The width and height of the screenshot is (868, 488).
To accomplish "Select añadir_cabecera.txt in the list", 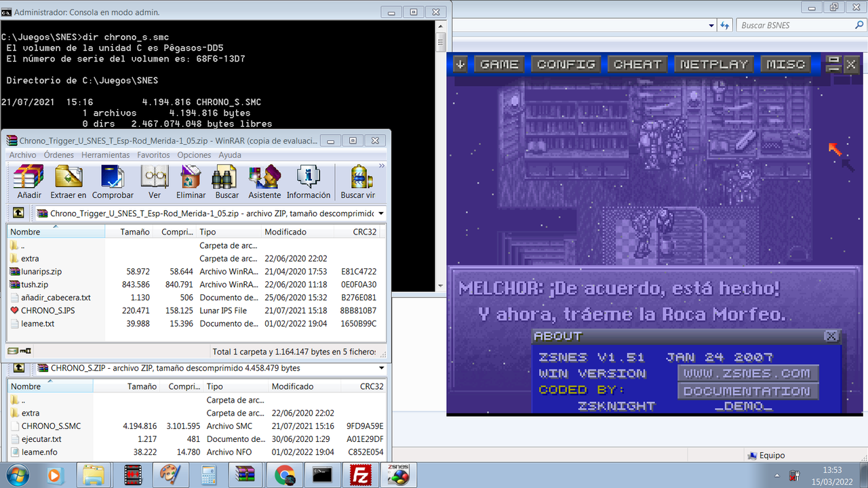I will (194, 298).
